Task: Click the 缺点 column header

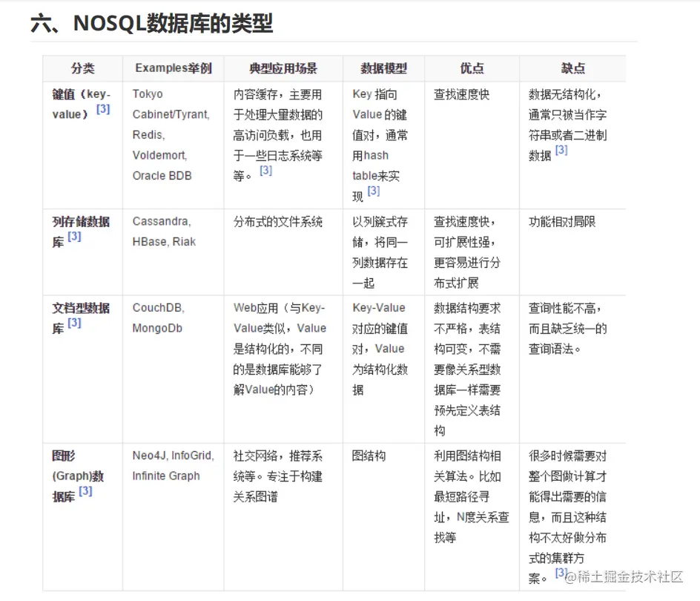Action: pyautogui.click(x=572, y=68)
